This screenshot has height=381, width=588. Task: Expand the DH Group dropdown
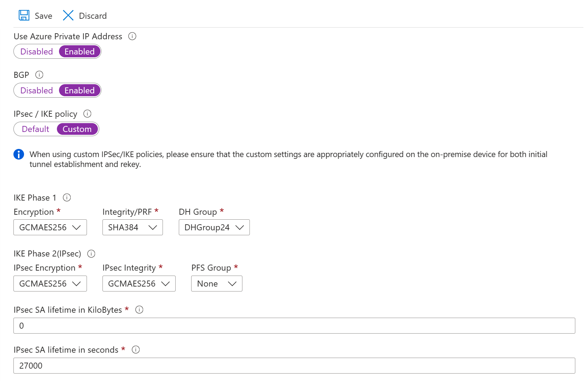pyautogui.click(x=214, y=227)
